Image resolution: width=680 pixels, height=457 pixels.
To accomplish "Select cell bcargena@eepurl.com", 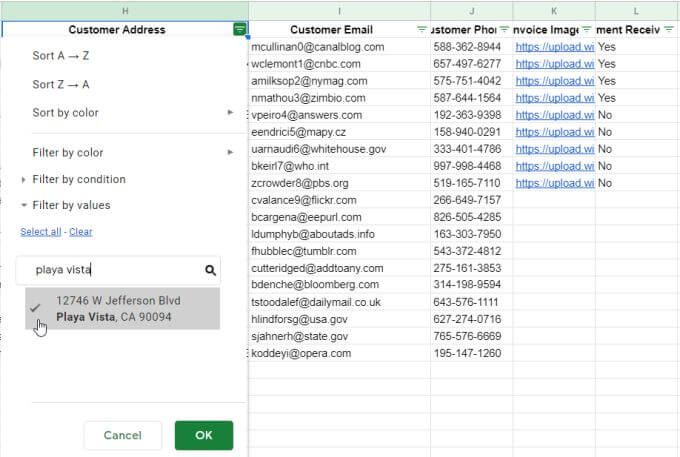I will [340, 217].
